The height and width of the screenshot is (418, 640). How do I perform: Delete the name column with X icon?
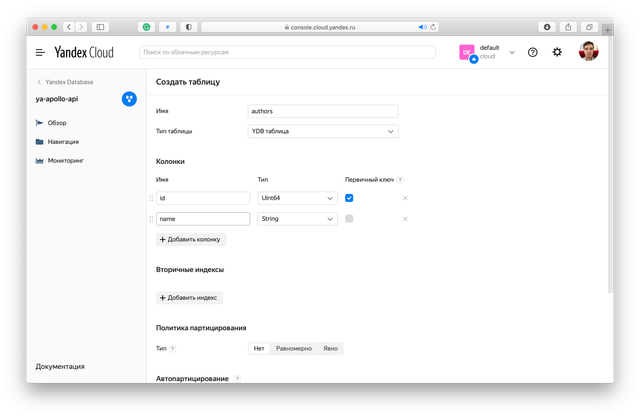click(x=405, y=218)
